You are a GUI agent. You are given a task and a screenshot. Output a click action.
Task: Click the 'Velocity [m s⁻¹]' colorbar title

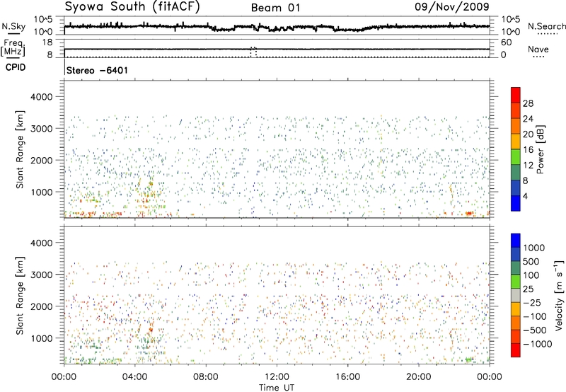click(x=560, y=295)
